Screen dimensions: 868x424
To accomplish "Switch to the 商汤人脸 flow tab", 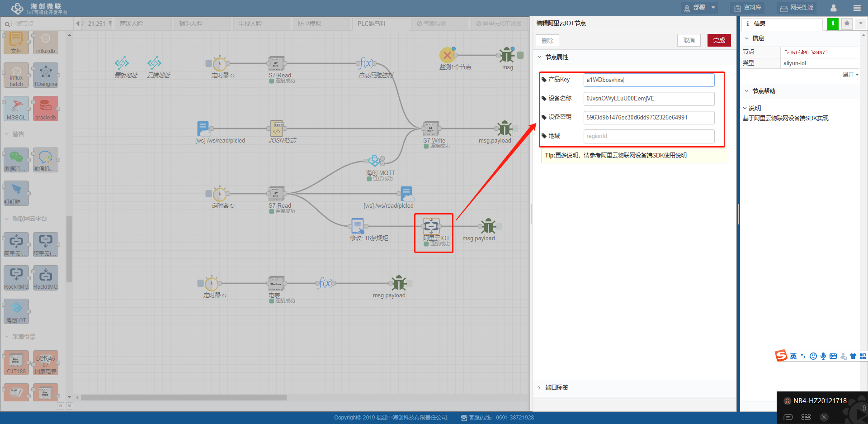I will click(x=142, y=24).
